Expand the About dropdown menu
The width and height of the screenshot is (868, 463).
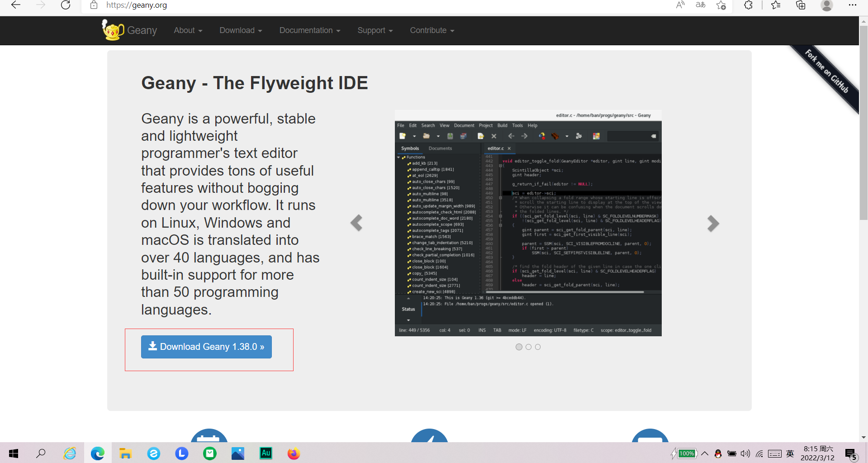click(188, 30)
